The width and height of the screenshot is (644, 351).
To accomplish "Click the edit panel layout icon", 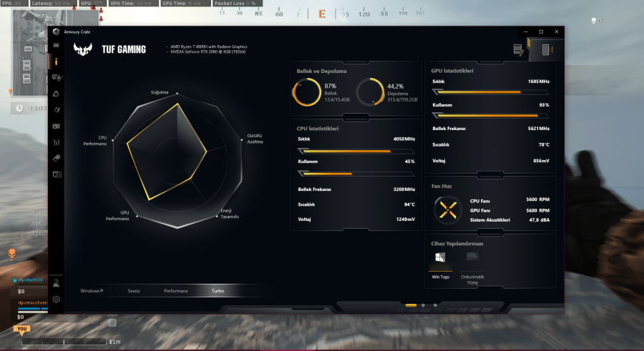I will coord(518,49).
